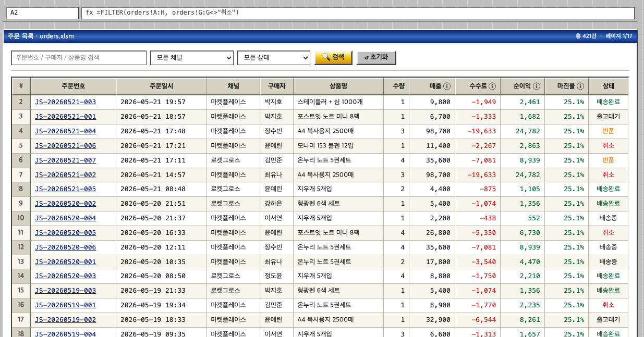
Task: Click buyer 정도윤 in row 14
Action: (x=276, y=276)
